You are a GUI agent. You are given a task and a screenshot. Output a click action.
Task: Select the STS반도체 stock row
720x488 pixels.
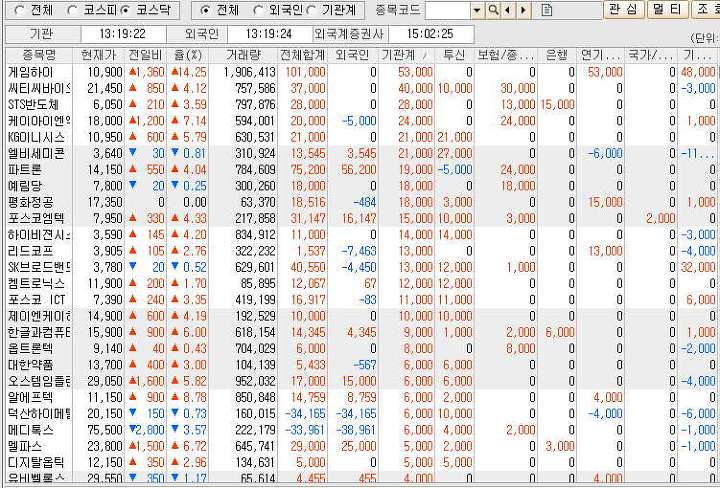(363, 105)
